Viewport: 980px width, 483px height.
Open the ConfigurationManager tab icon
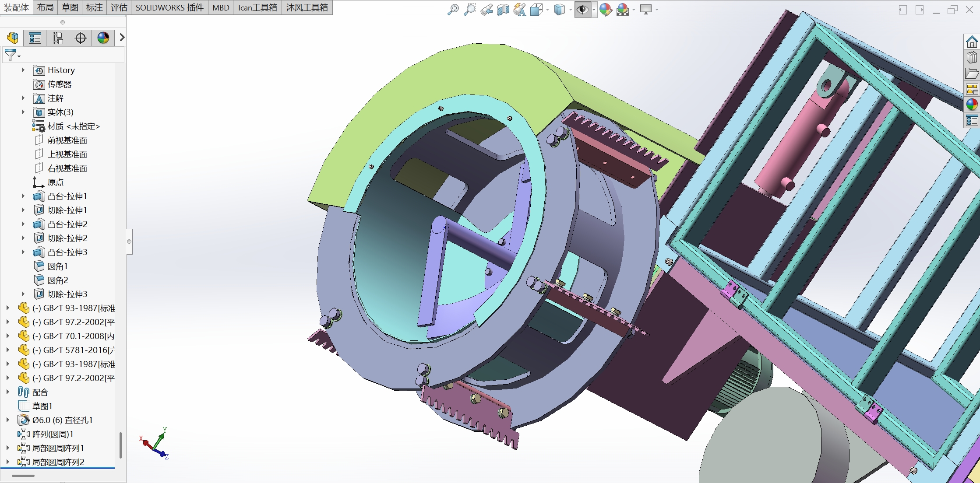coord(58,38)
